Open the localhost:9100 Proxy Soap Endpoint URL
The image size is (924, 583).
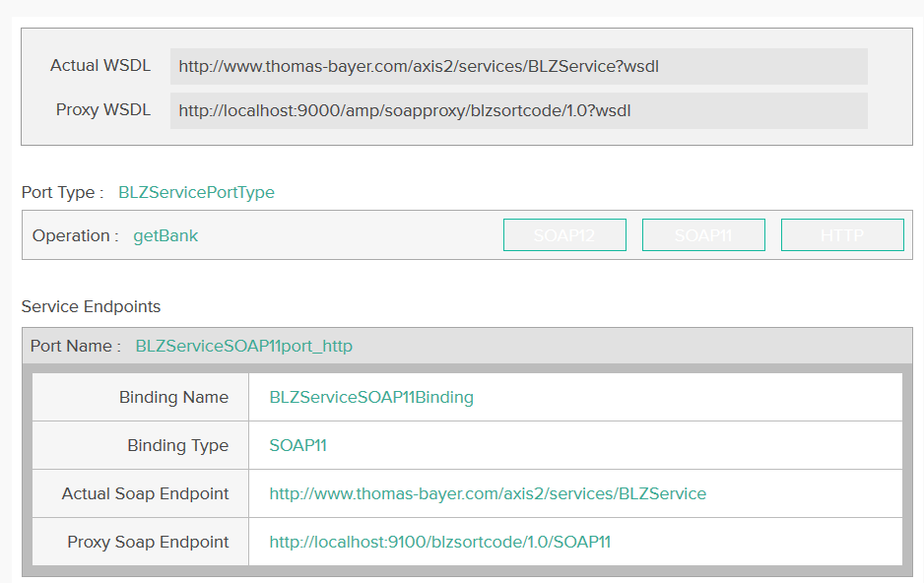[440, 543]
